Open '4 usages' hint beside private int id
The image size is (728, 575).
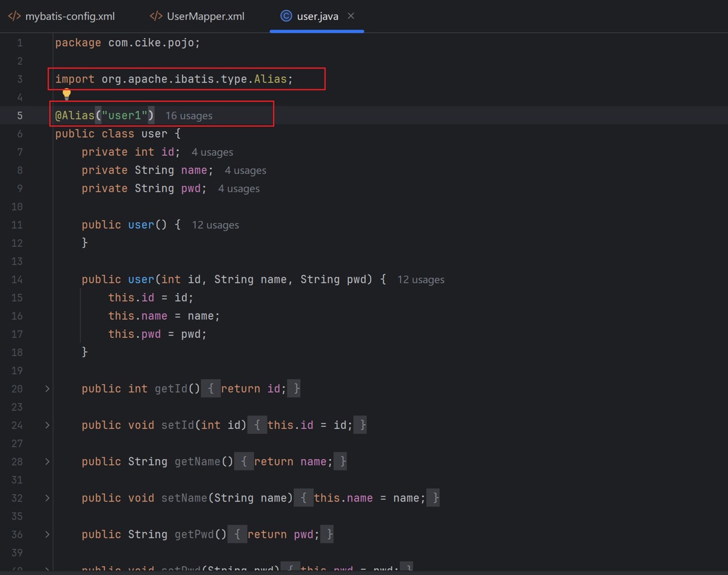point(212,152)
